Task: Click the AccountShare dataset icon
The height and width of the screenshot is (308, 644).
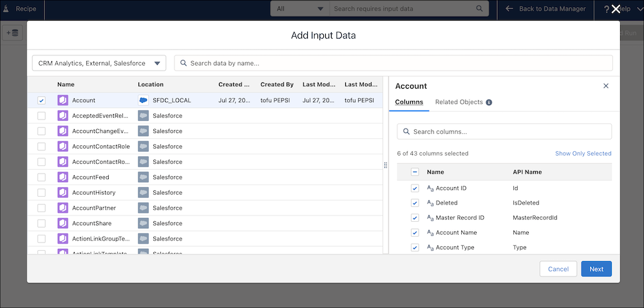Action: [62, 223]
